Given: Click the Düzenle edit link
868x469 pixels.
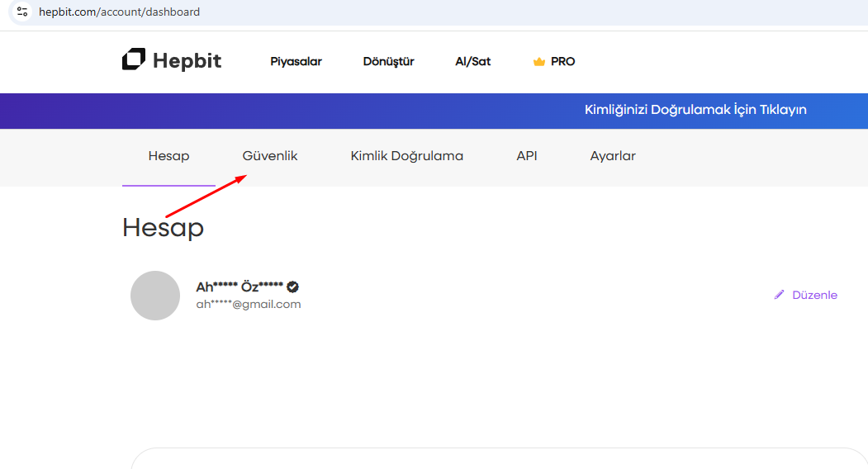Looking at the screenshot, I should (814, 295).
